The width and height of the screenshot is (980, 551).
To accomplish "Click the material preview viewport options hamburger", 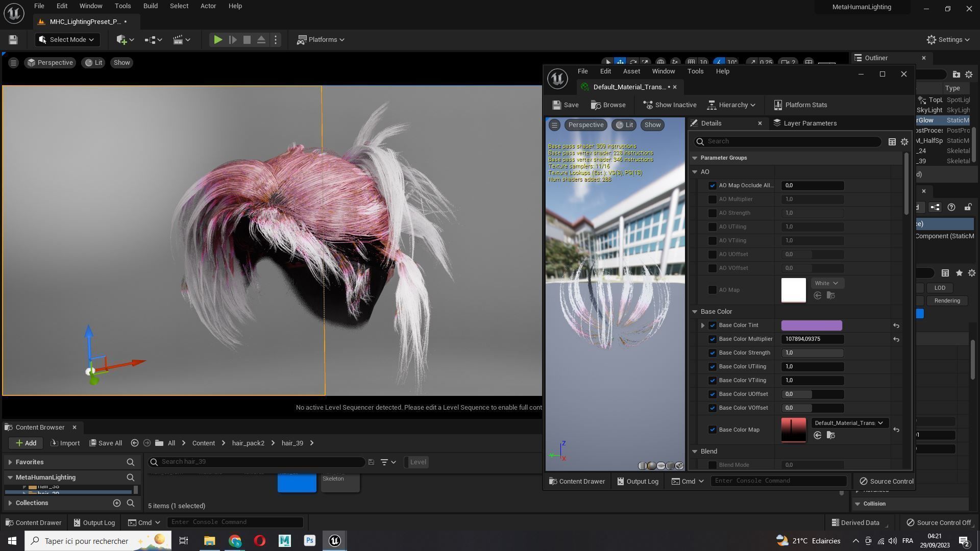I will [554, 125].
